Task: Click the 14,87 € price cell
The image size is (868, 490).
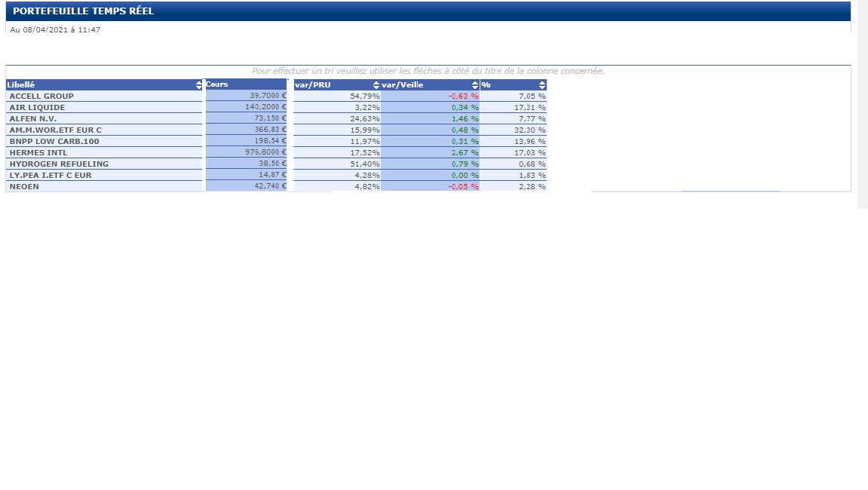Action: tap(247, 174)
